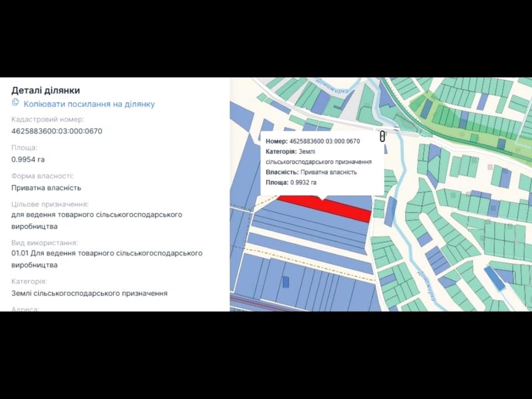The width and height of the screenshot is (532, 399).
Task: Click "Категорія" label in the details panel
Action: pyautogui.click(x=29, y=282)
